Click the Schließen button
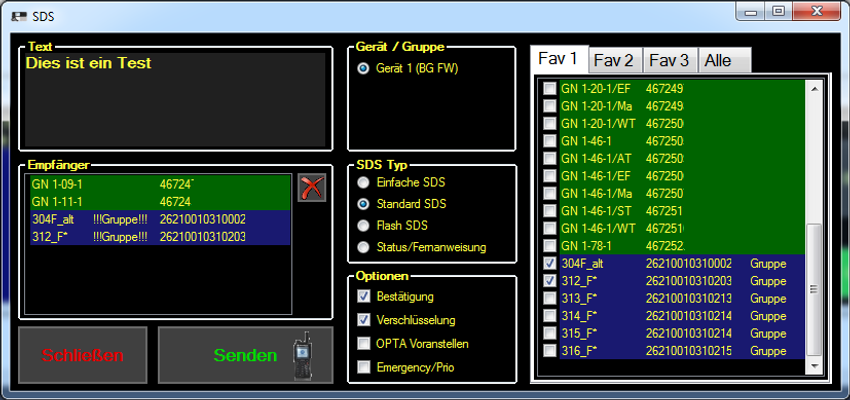Viewport: 850px width, 400px height. (x=82, y=355)
